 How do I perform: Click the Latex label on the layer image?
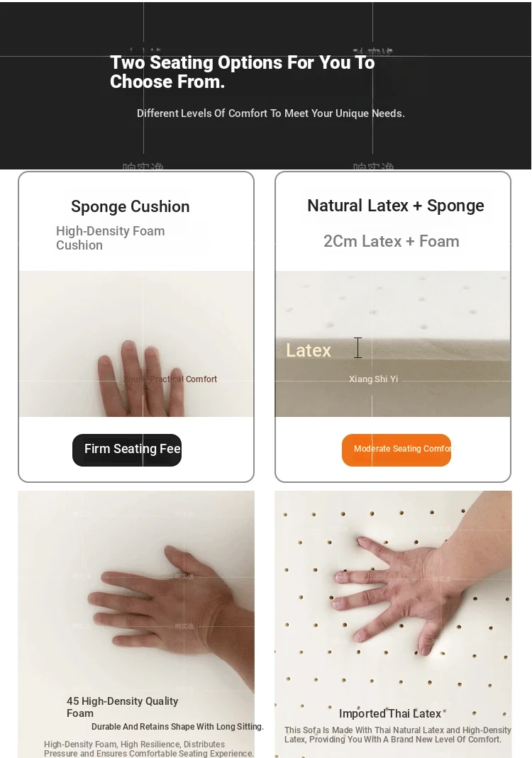tap(308, 350)
